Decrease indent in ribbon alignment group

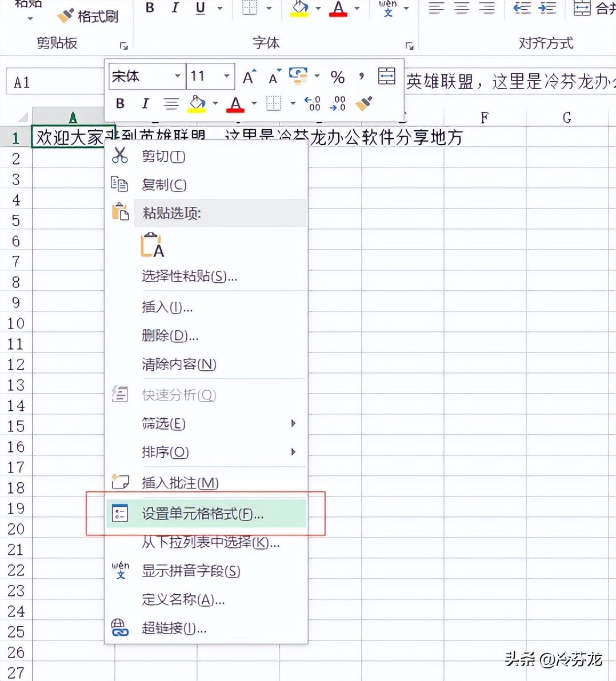(522, 8)
